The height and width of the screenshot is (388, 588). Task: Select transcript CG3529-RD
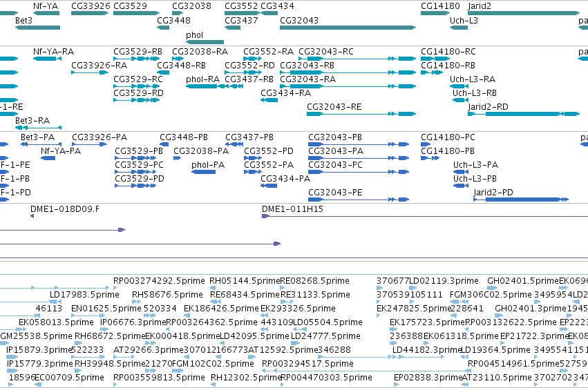click(x=138, y=93)
